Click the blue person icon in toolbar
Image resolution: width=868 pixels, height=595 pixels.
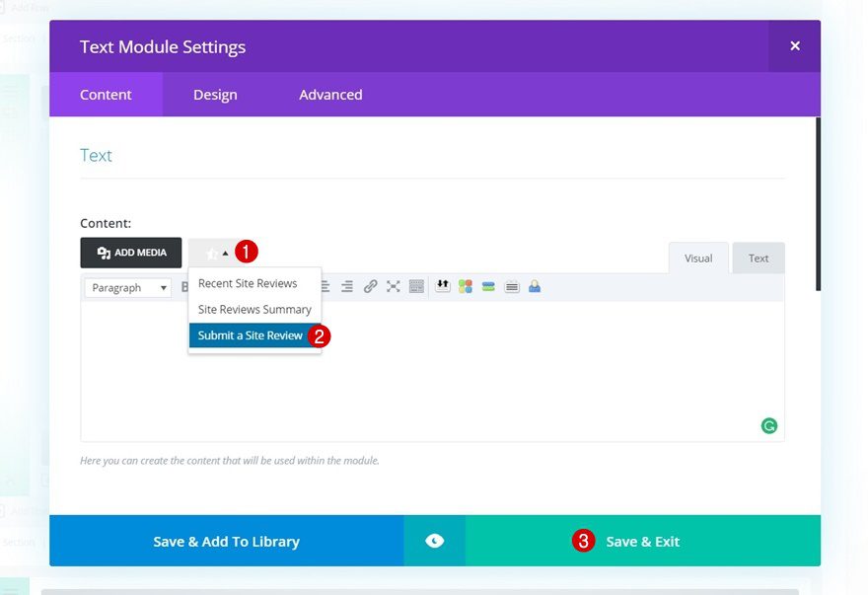(535, 287)
